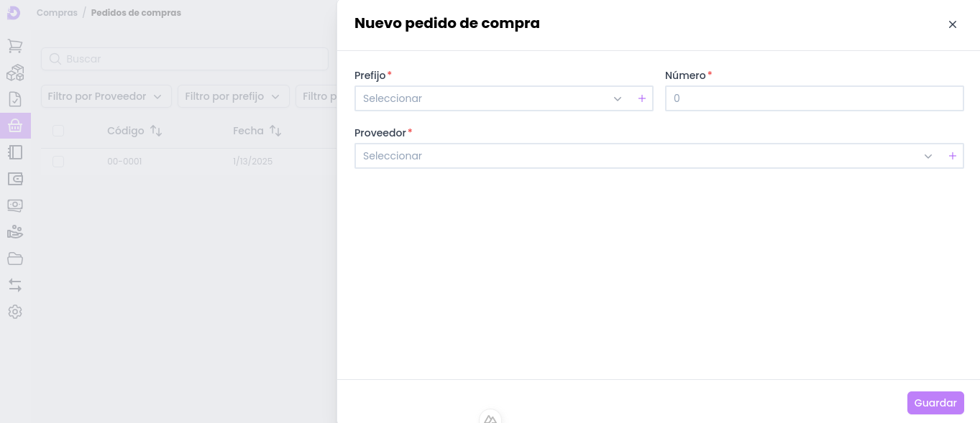This screenshot has width=980, height=423.
Task: Add a new Proveedor with plus icon
Action: (953, 156)
